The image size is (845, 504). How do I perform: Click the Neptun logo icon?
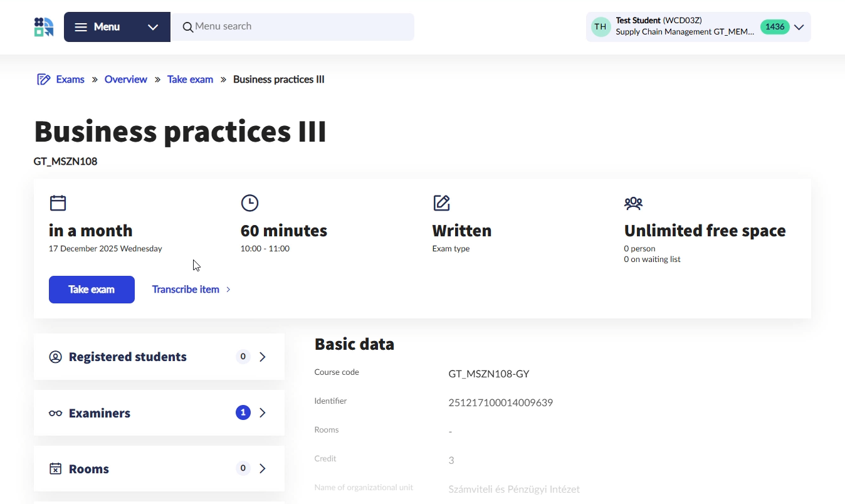point(44,27)
